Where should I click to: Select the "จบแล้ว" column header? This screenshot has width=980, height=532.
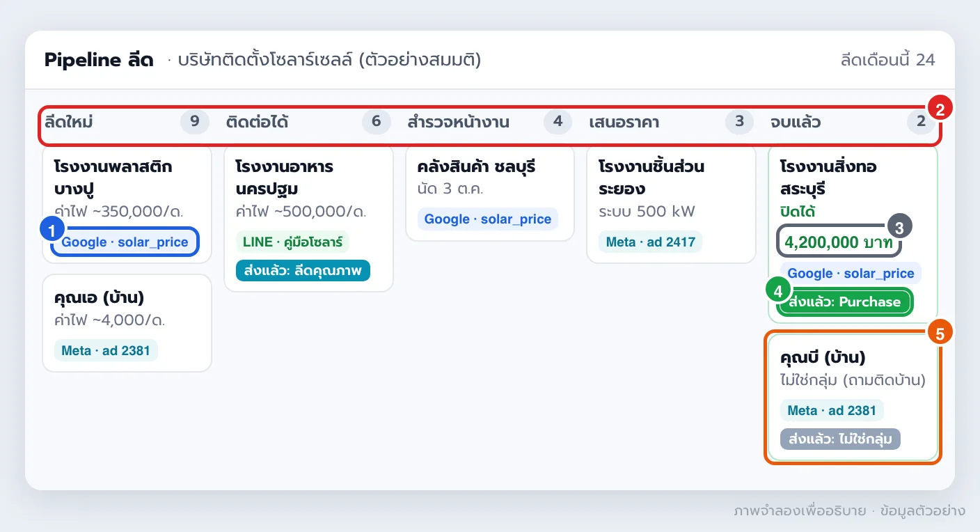(x=795, y=123)
